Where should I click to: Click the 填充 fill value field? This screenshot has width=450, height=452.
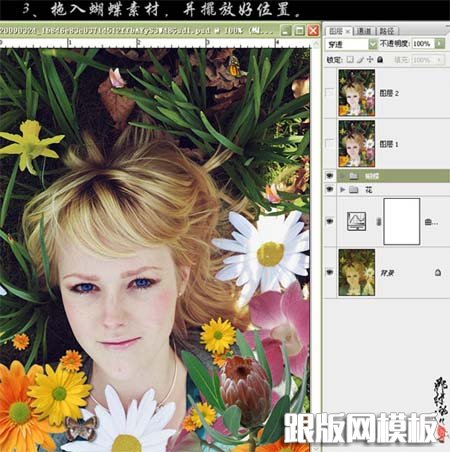point(423,60)
